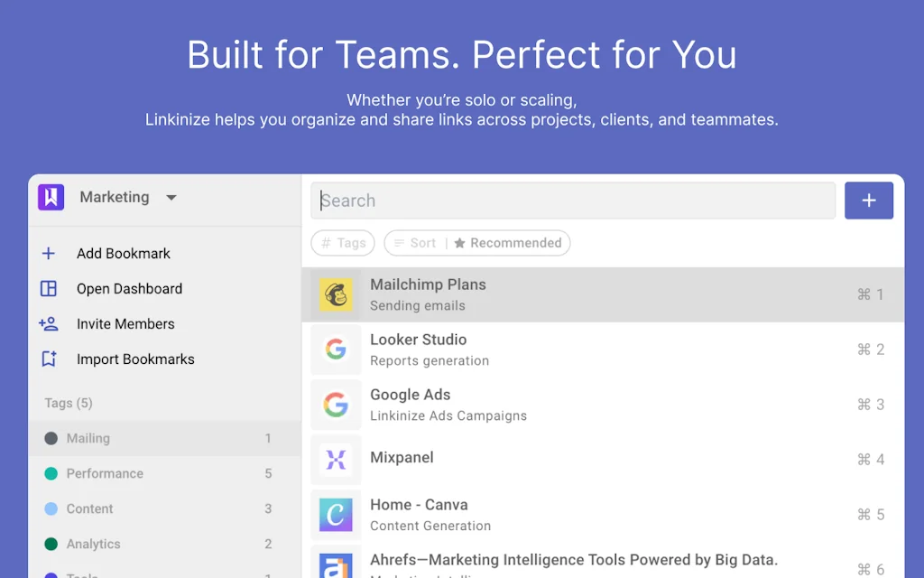
Task: Click the Open Dashboard grid icon
Action: 49,289
